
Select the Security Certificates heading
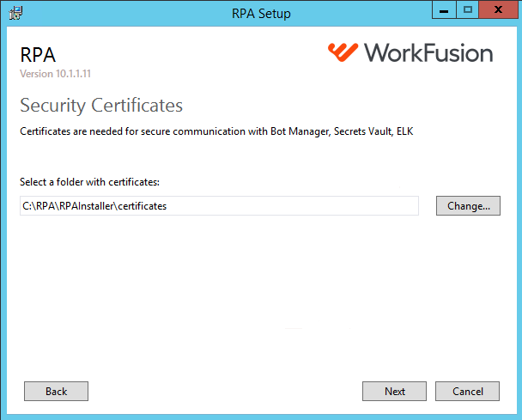point(101,106)
